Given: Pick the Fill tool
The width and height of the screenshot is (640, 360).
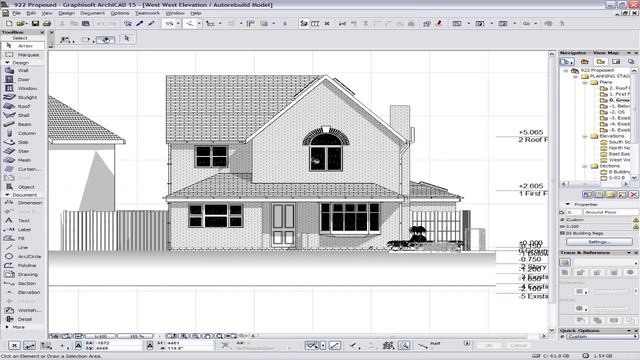Looking at the screenshot, I should coord(22,238).
